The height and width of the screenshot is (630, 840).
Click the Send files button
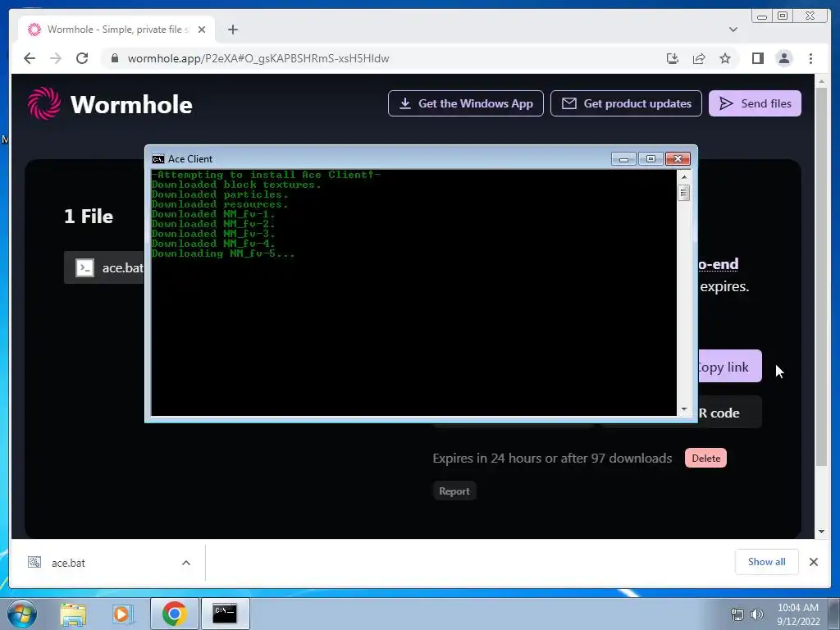click(755, 103)
